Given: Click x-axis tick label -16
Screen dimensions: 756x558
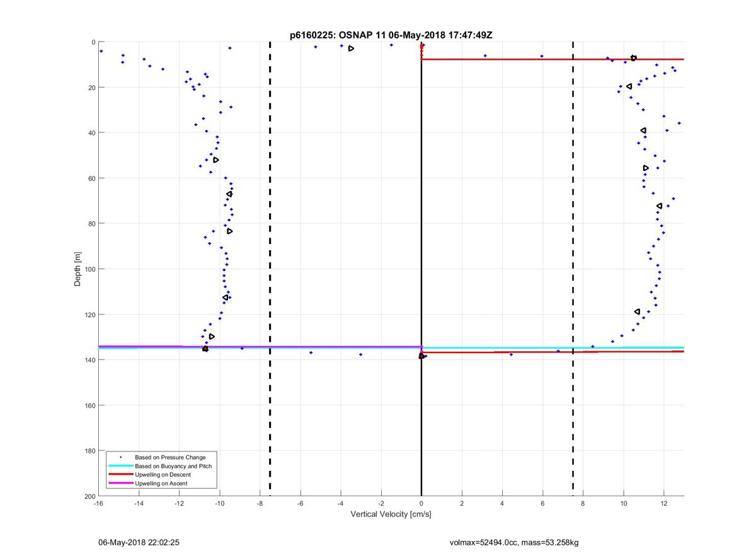Looking at the screenshot, I should [x=98, y=504].
